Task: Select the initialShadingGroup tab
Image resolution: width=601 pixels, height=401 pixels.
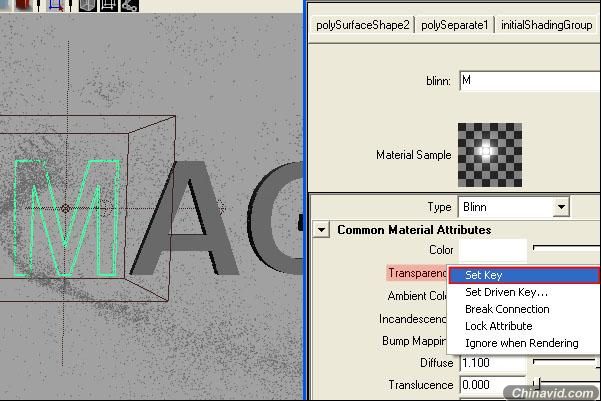Action: tap(546, 25)
